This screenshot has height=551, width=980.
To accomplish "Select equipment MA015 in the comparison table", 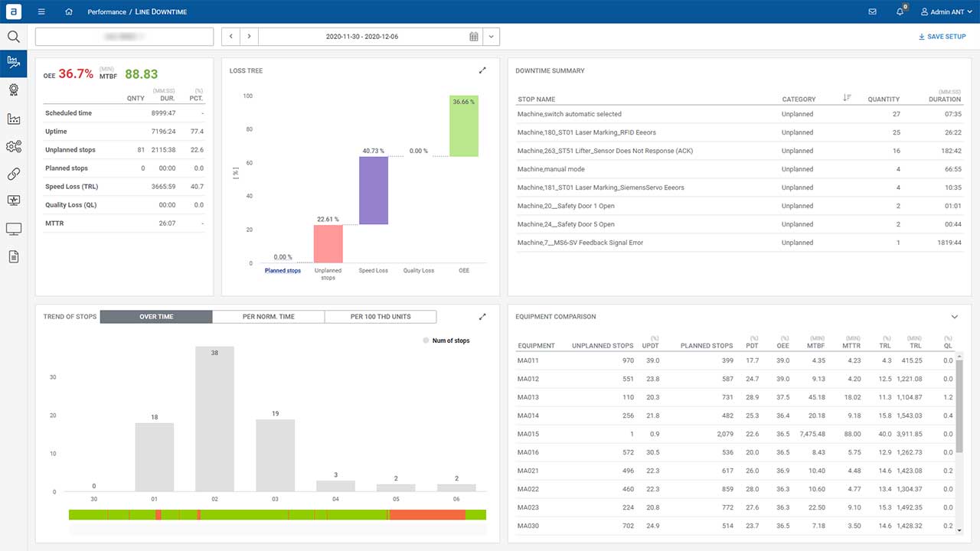I will 736,434.
